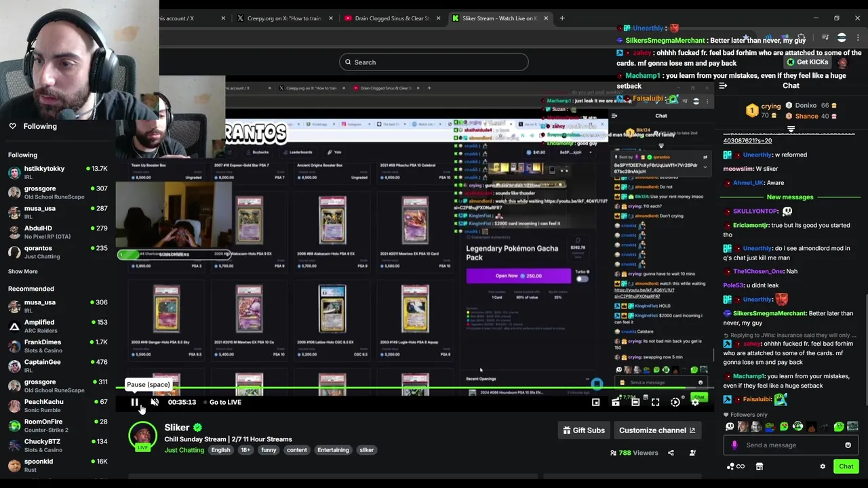Screen dimensions: 868x488
Task: Open chat settings gear icon
Action: tap(823, 466)
